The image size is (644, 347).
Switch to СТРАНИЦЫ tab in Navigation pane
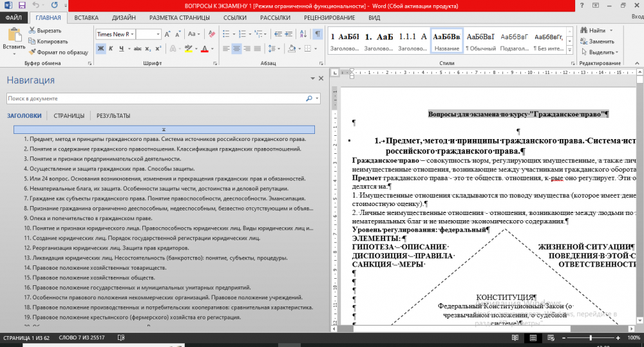(x=69, y=116)
